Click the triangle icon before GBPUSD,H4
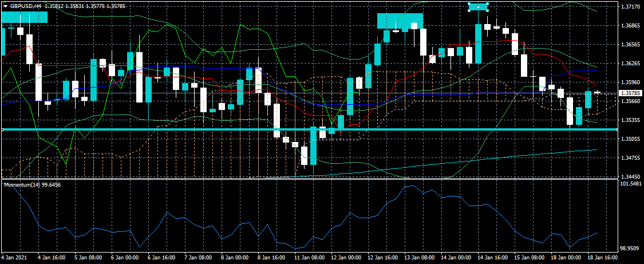The image size is (644, 264). point(5,6)
